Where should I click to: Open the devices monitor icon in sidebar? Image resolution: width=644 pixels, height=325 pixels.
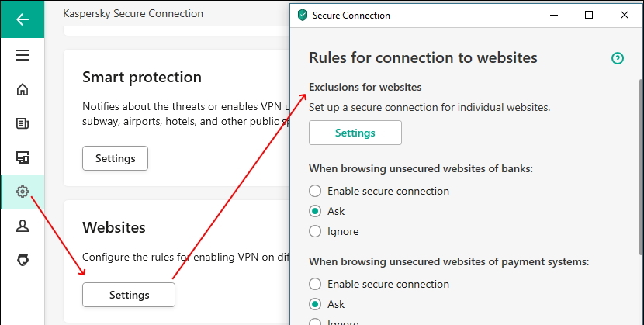pos(23,157)
